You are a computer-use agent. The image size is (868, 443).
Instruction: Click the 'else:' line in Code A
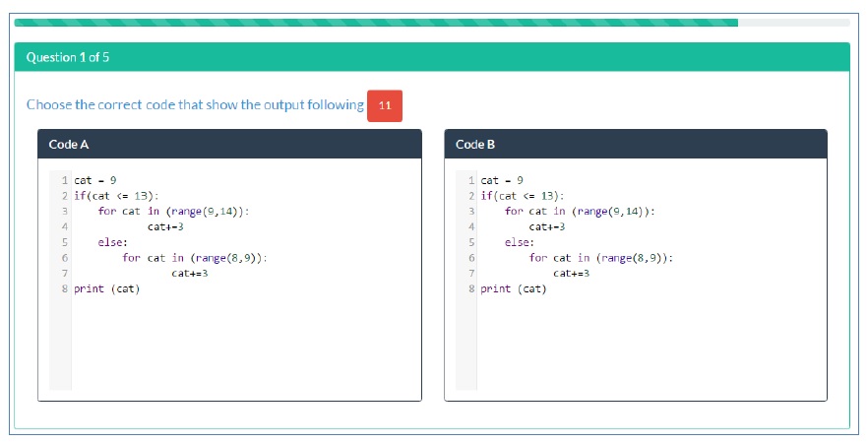click(110, 242)
